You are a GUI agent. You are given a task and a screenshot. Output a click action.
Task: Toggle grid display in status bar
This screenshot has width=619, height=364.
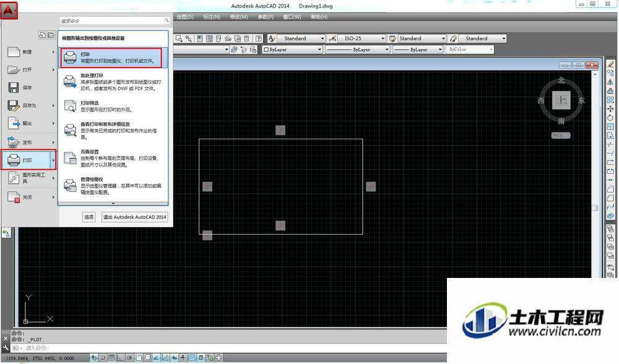coord(111,358)
